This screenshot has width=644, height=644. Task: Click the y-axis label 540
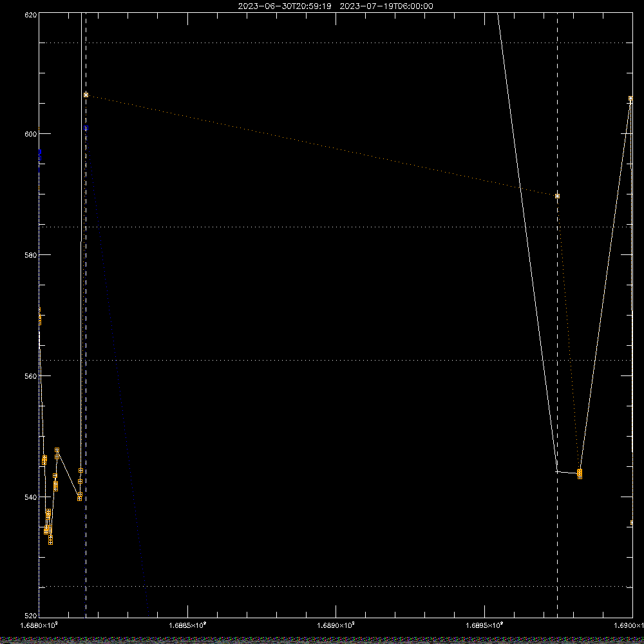coord(31,497)
